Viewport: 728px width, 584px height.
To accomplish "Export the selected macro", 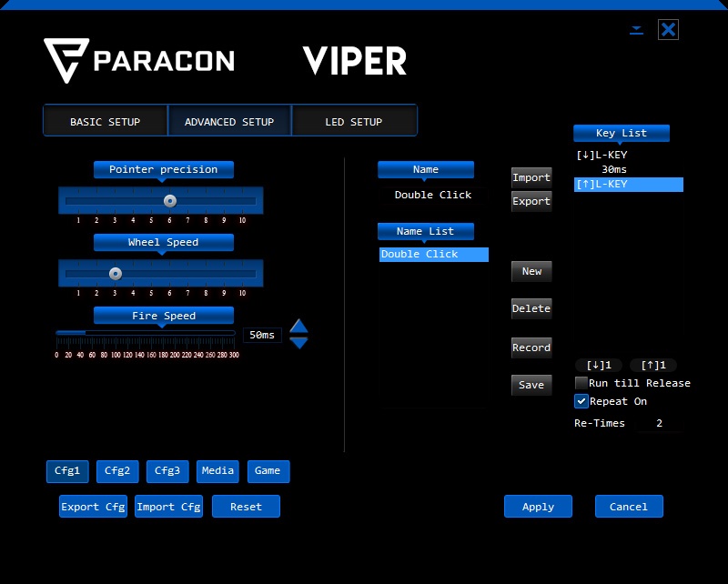I will point(531,201).
